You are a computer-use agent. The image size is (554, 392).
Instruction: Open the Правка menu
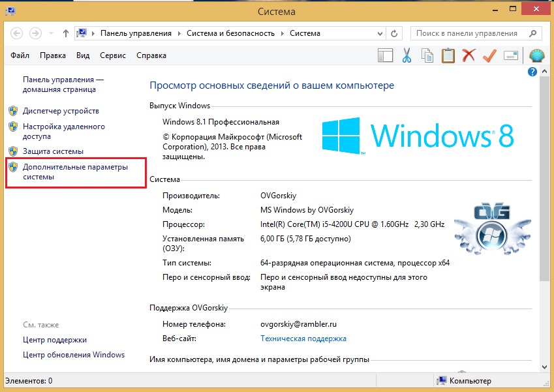53,55
